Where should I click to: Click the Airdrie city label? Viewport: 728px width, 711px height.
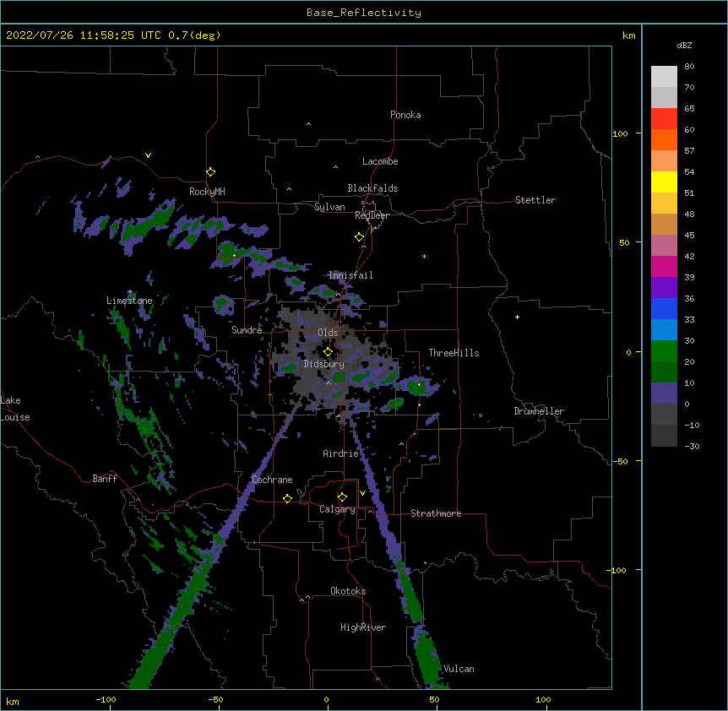(340, 453)
